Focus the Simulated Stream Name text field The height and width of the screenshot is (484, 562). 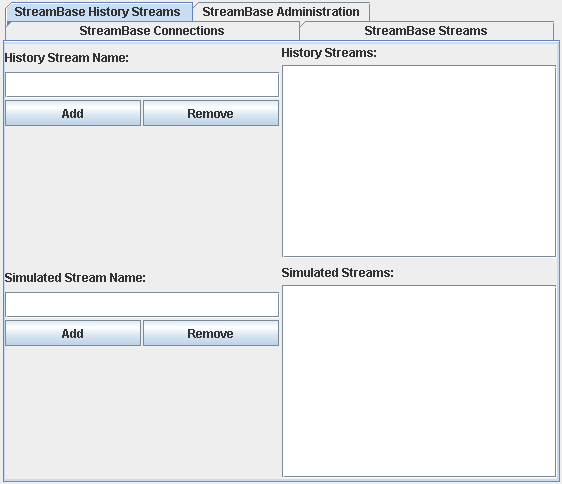coord(142,305)
